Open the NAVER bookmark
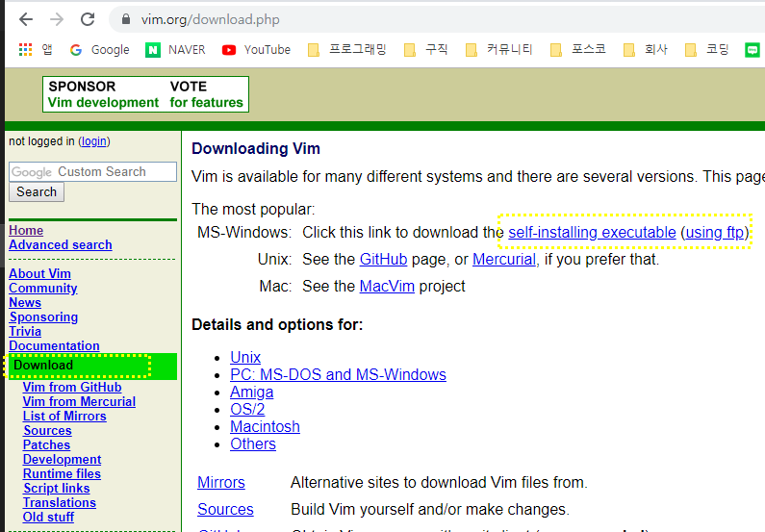The height and width of the screenshot is (532, 765). 176,50
